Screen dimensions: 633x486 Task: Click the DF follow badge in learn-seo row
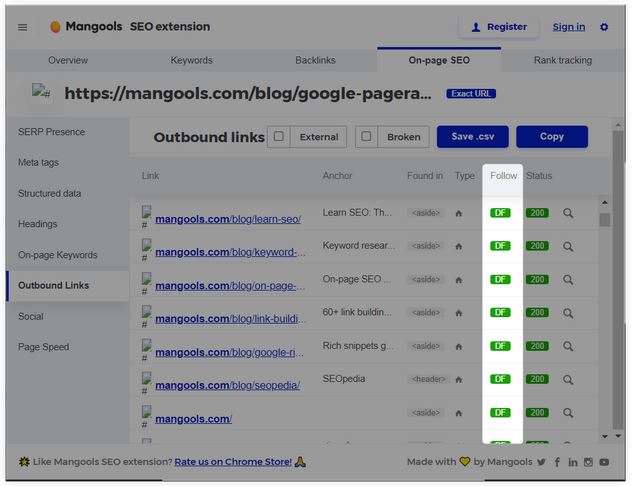pos(500,213)
